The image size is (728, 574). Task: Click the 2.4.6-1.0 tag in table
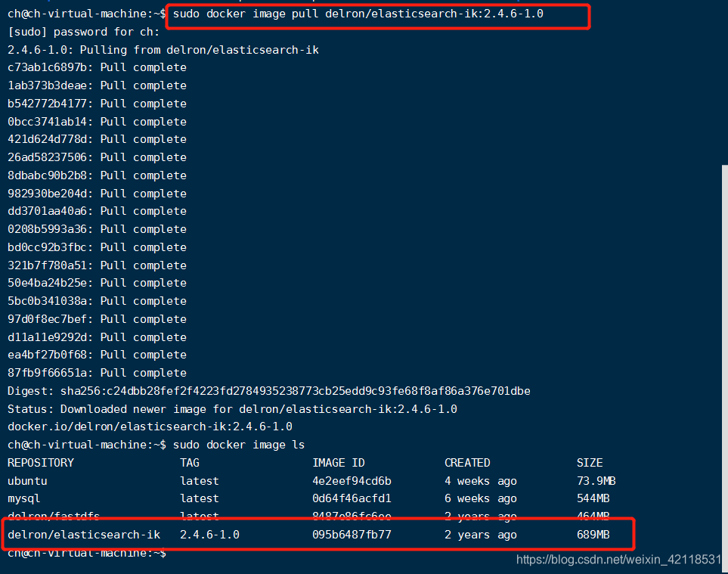210,535
